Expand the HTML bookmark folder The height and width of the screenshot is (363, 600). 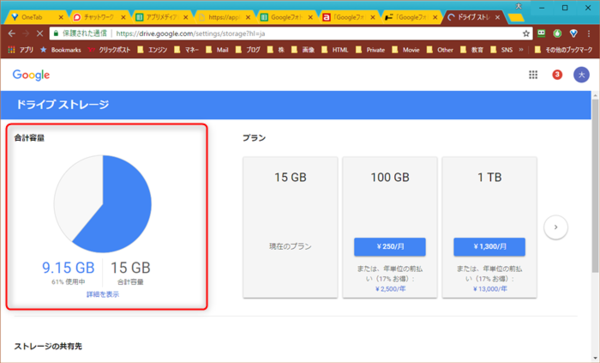point(335,50)
